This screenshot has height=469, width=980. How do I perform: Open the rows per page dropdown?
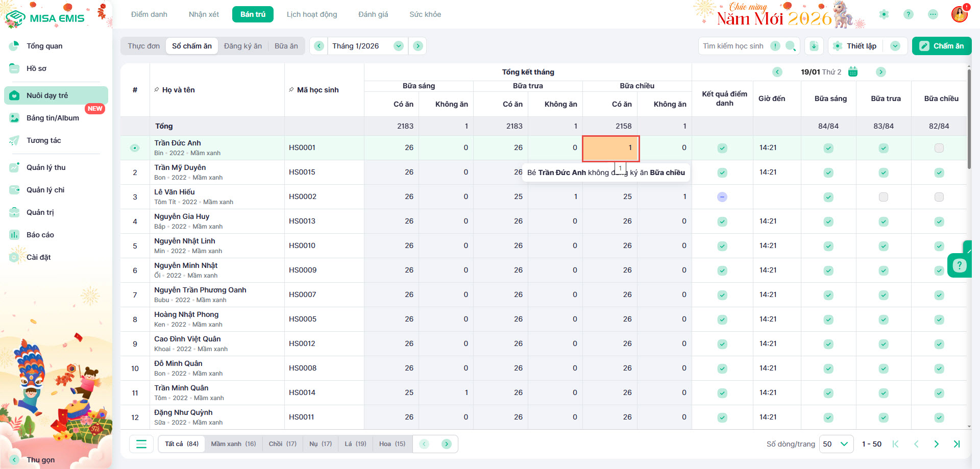click(836, 444)
